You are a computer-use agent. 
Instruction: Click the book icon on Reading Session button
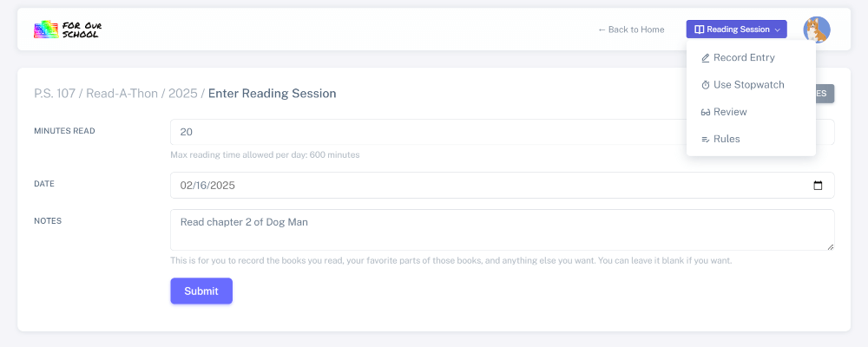[699, 29]
